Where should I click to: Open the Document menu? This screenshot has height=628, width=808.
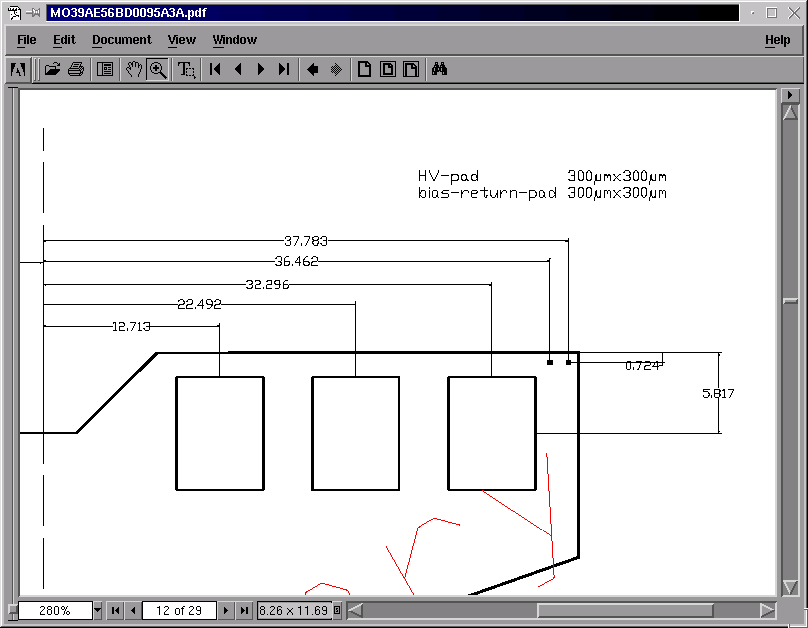pos(122,40)
